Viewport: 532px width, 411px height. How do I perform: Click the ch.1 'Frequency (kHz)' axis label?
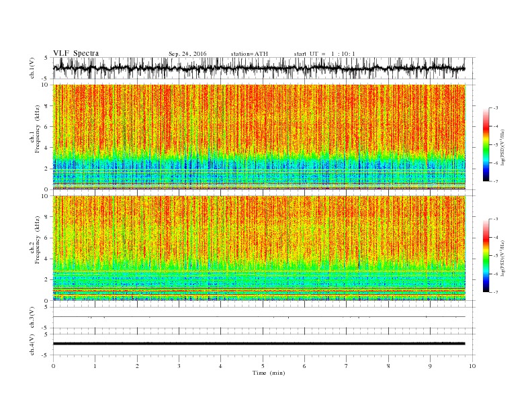click(x=37, y=129)
